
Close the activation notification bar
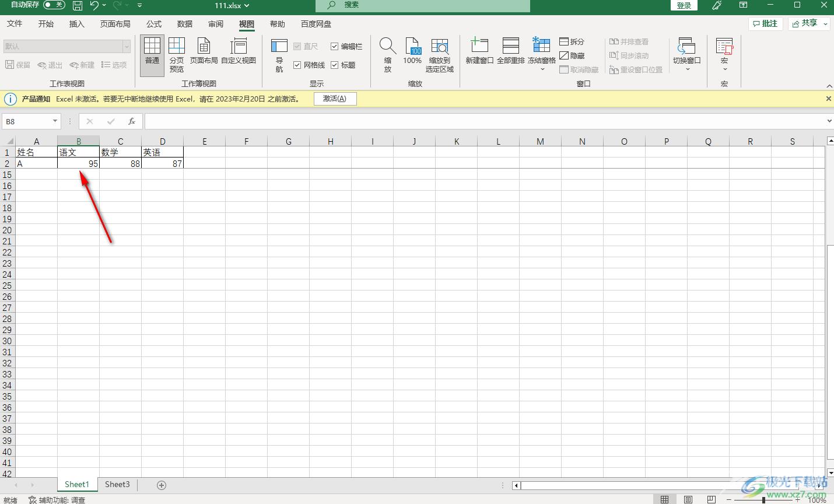coord(829,99)
